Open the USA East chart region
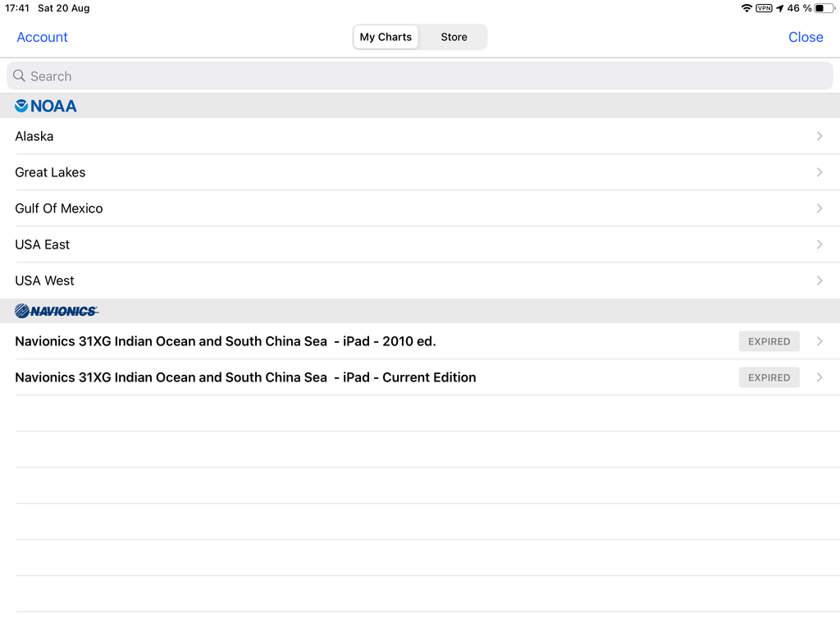This screenshot has width=840, height=630. point(420,244)
